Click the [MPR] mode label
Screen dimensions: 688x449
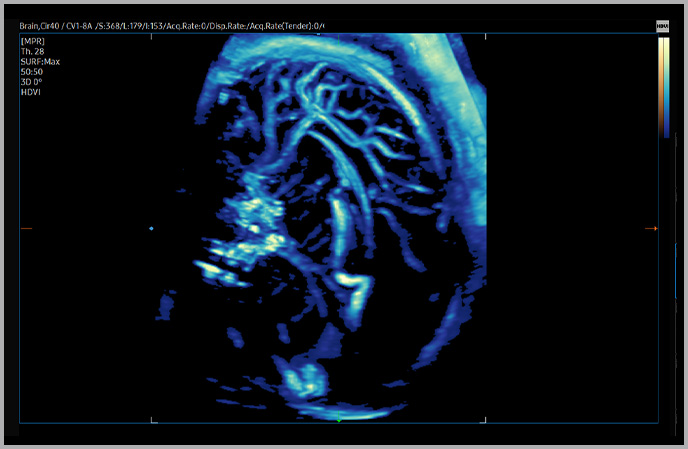point(31,40)
